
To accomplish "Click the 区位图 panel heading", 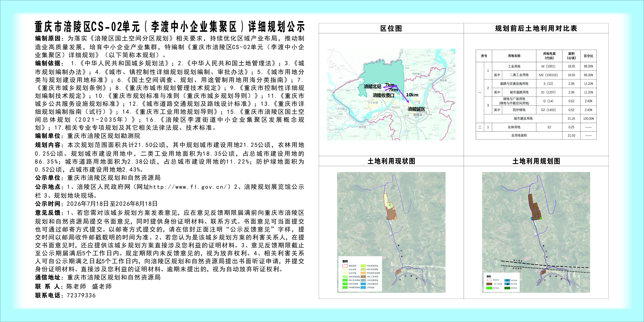I will (x=391, y=28).
